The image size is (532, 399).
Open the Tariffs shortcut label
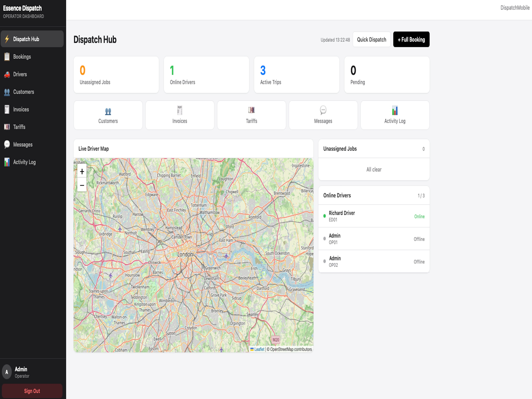[x=251, y=121]
